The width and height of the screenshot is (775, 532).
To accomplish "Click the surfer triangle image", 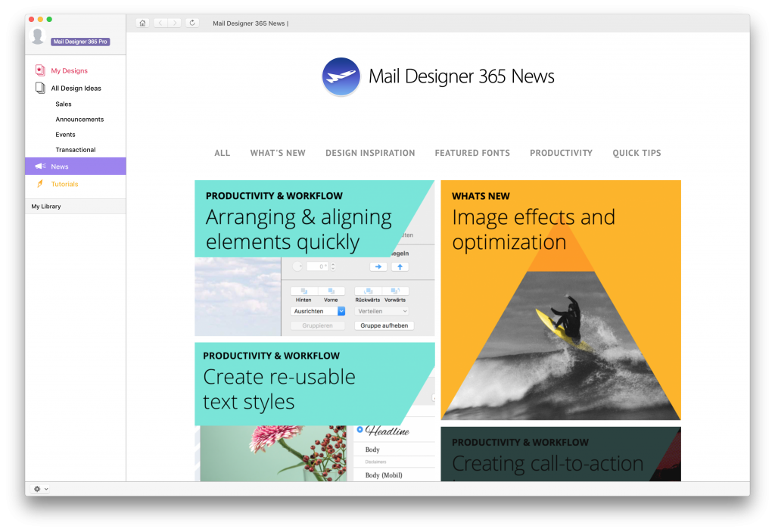I will click(561, 346).
